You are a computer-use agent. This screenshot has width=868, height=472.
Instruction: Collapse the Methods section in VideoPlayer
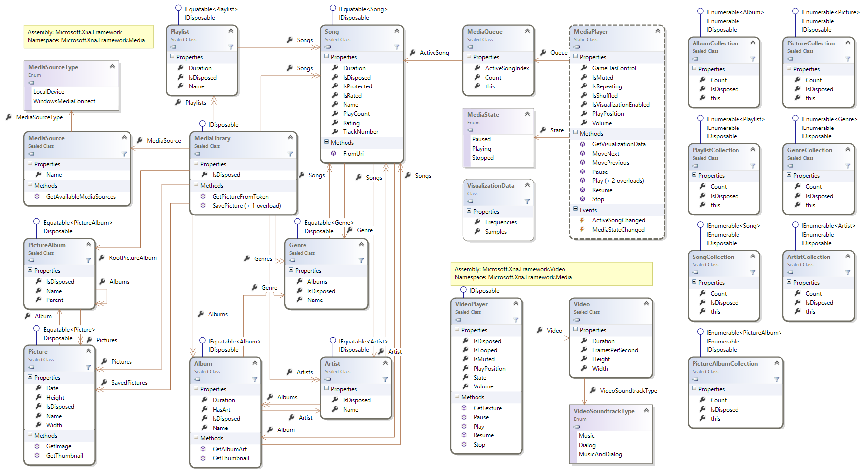click(457, 397)
